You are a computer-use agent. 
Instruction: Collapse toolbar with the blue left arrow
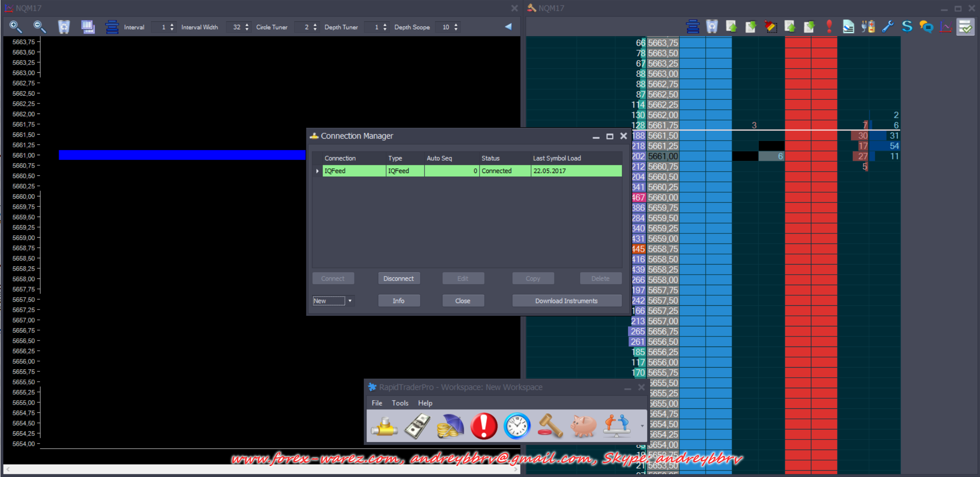pos(508,27)
